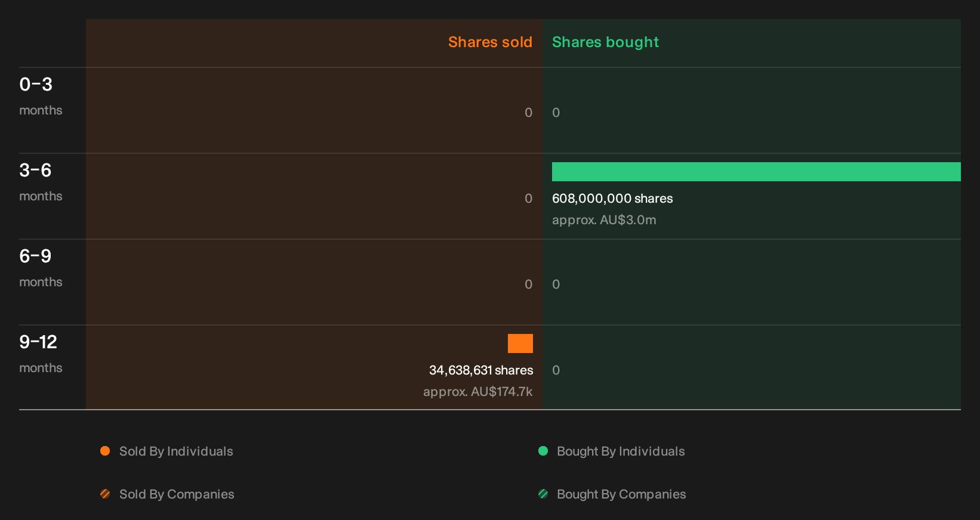Click the Sold By Companies legend label
The image size is (980, 520).
pyautogui.click(x=177, y=494)
